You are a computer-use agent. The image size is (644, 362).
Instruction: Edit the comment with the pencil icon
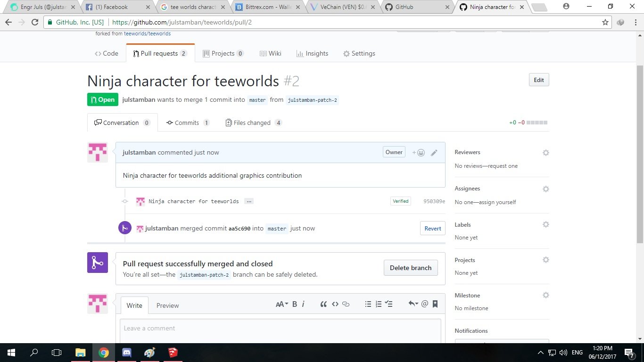click(x=434, y=152)
